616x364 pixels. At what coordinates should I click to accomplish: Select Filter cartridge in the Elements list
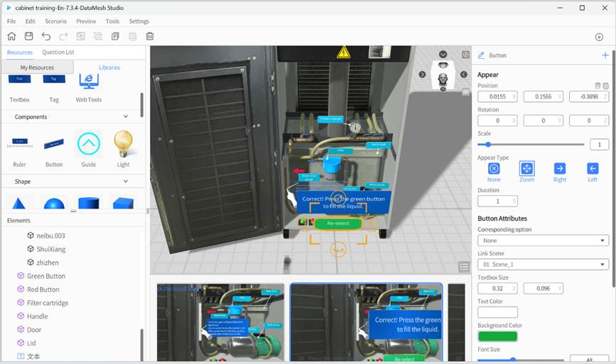coord(48,303)
